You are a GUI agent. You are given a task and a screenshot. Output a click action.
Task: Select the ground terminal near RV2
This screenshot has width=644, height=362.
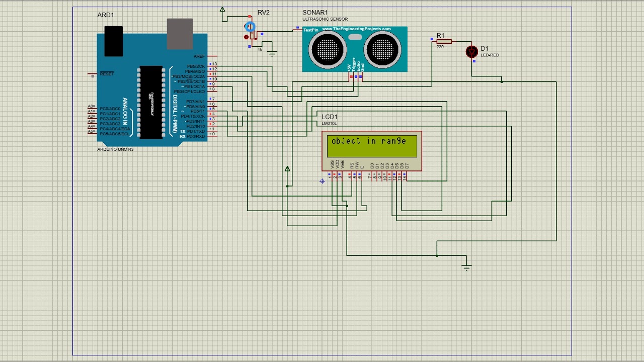click(272, 53)
